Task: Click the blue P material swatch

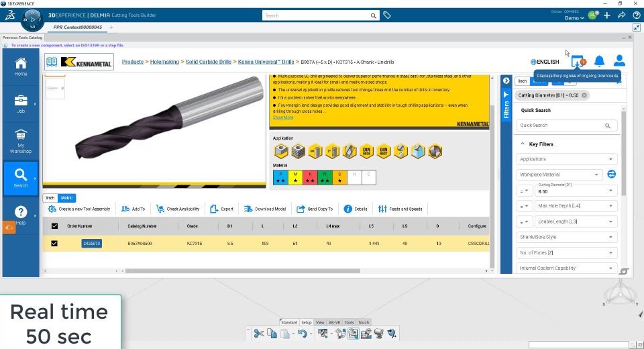Action: [x=280, y=178]
